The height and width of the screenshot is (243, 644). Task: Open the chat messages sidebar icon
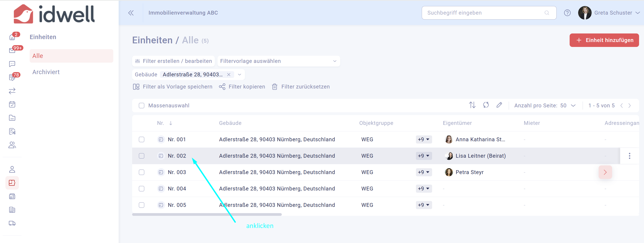click(x=12, y=64)
